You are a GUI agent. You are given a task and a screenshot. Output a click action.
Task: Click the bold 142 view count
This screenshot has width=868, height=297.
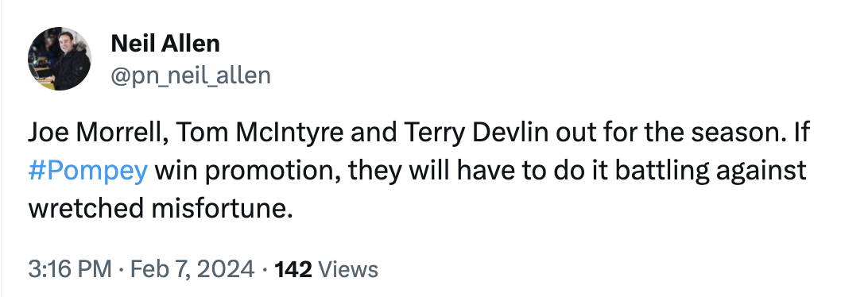(x=293, y=269)
